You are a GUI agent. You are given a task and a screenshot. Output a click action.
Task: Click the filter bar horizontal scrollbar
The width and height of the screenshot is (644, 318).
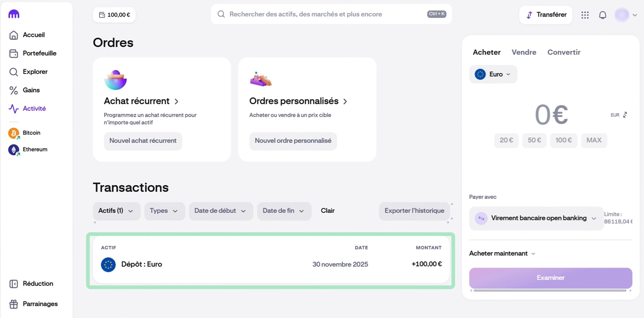(x=271, y=222)
